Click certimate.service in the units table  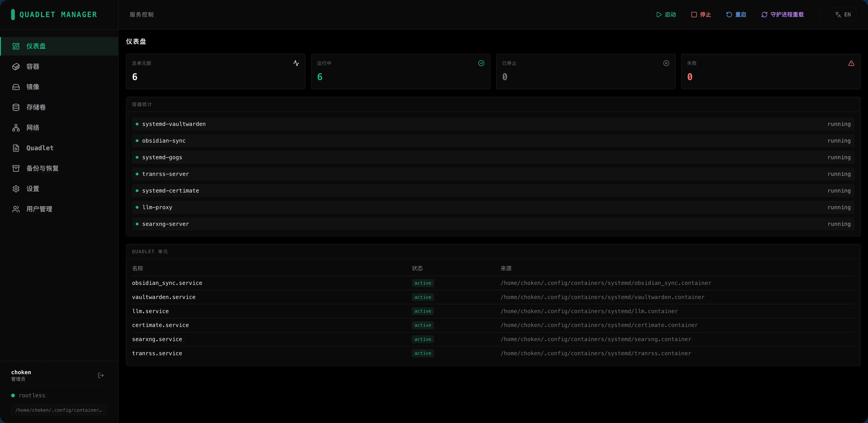pyautogui.click(x=160, y=325)
